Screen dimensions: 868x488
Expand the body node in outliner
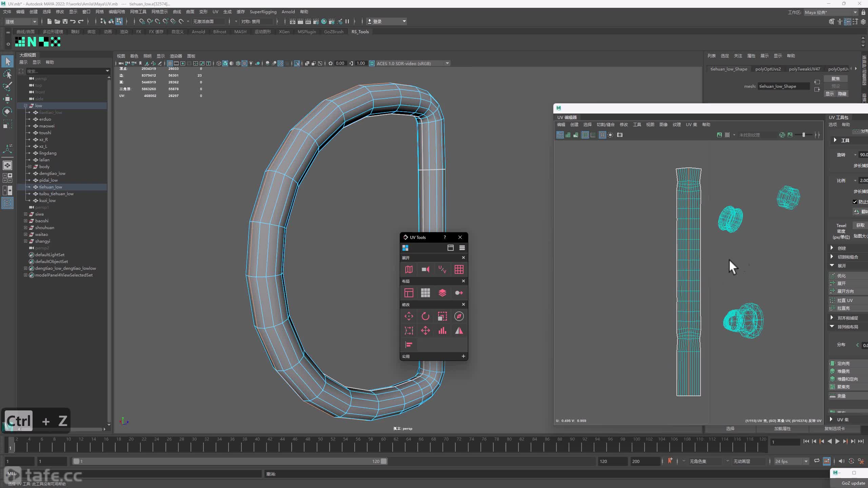point(29,167)
